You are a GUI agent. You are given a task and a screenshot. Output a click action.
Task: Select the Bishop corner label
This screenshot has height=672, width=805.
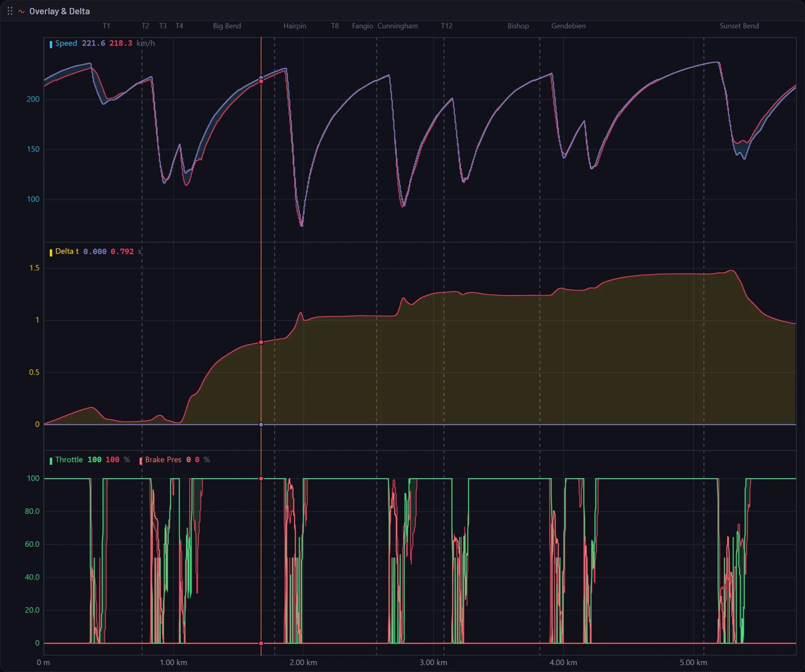tap(518, 26)
